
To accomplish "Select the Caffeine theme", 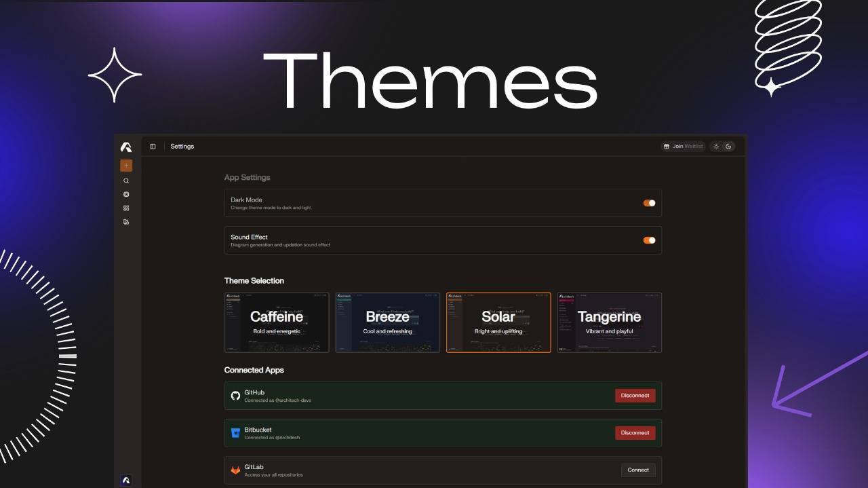I will [277, 322].
